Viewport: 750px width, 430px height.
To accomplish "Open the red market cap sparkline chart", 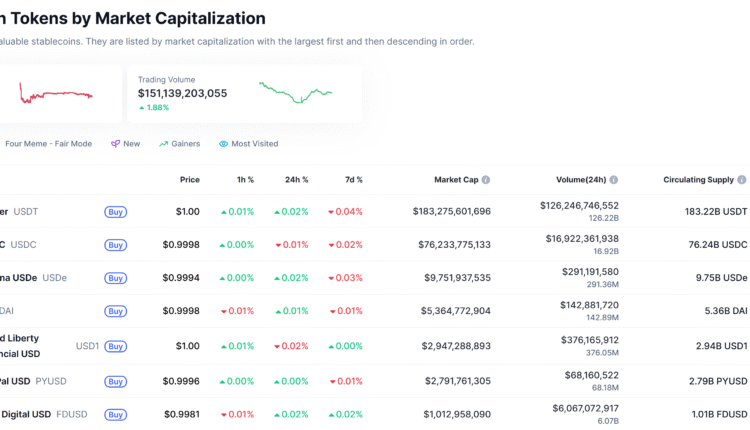I will point(55,94).
